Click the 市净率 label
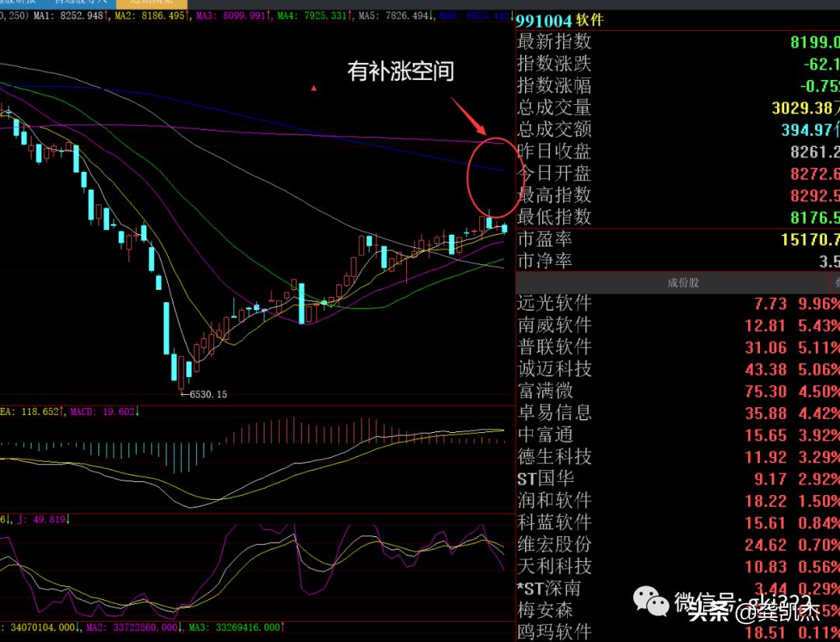This screenshot has width=840, height=642. [544, 261]
